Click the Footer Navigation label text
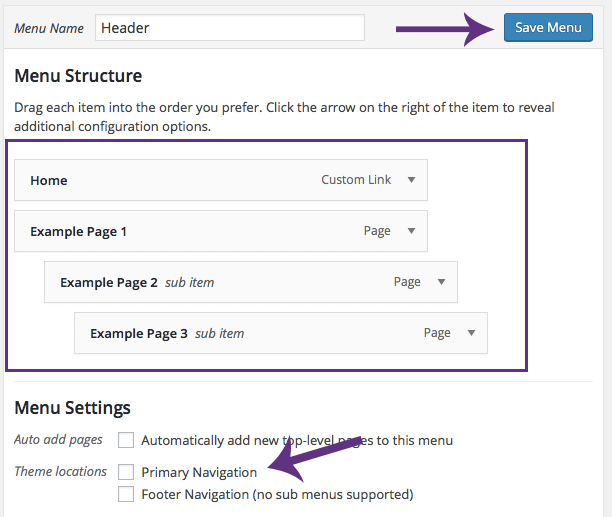Screen dimensions: 612x517 coord(277,494)
